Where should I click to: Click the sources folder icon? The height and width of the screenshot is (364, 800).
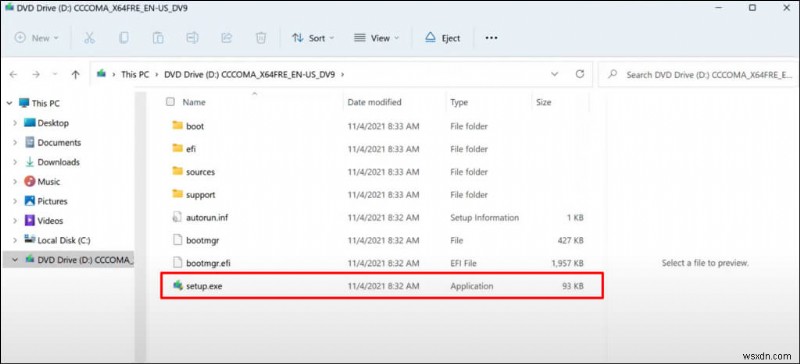tap(178, 172)
